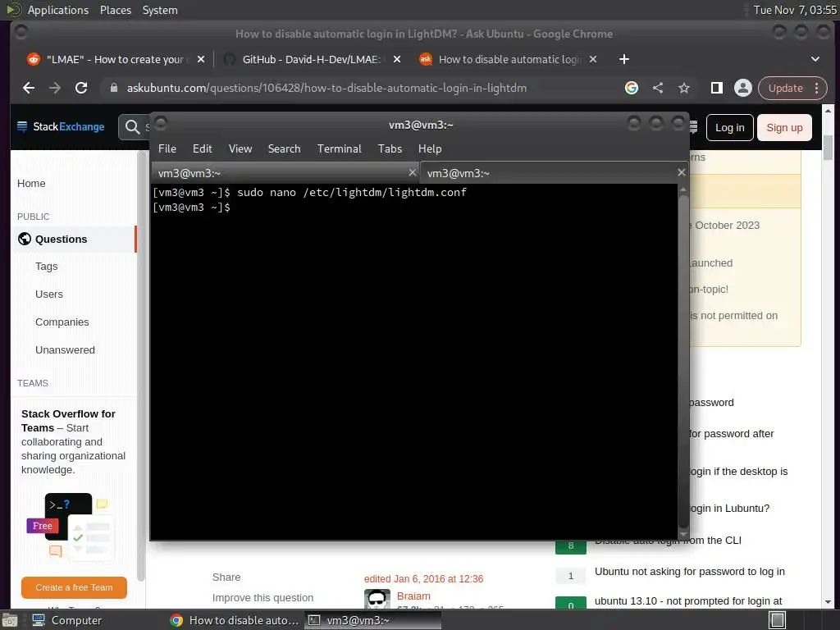Open Users in sidebar
The image size is (840, 630).
click(x=48, y=294)
